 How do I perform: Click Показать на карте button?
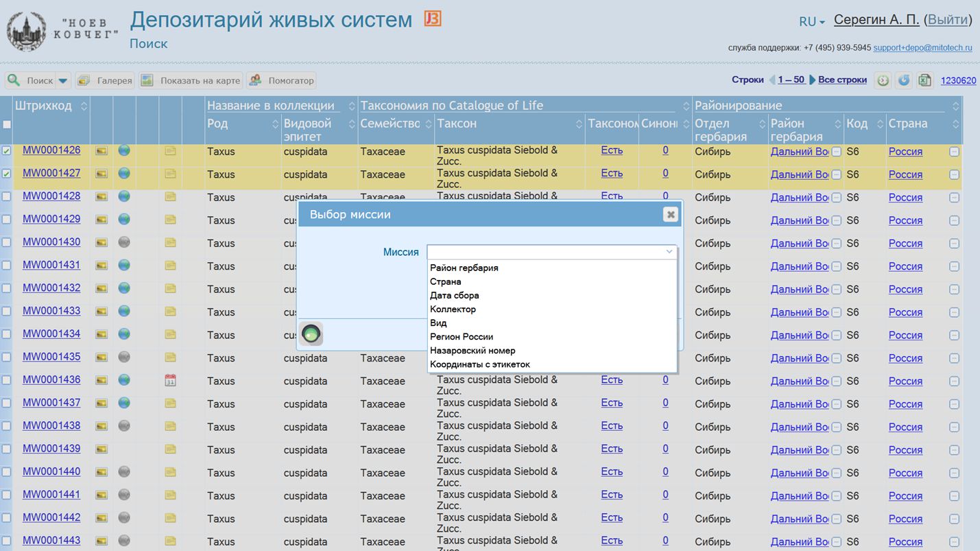point(191,80)
